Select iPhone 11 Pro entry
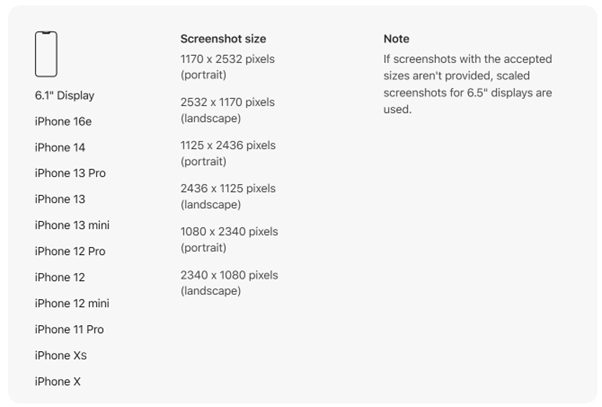The width and height of the screenshot is (602, 407). coord(69,329)
